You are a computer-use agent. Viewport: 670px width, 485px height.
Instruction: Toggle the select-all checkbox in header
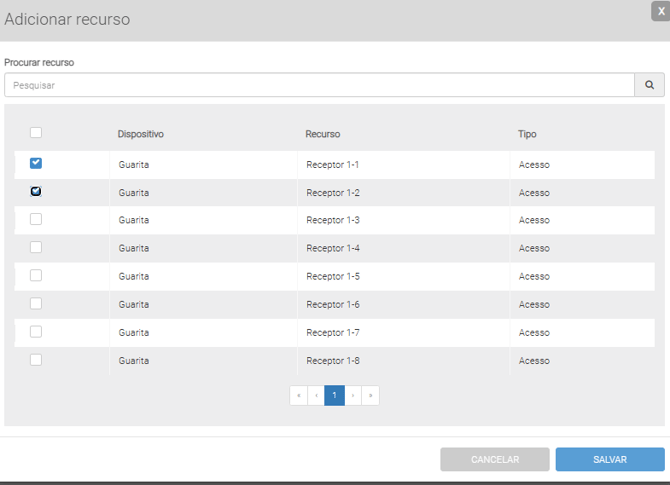(36, 132)
